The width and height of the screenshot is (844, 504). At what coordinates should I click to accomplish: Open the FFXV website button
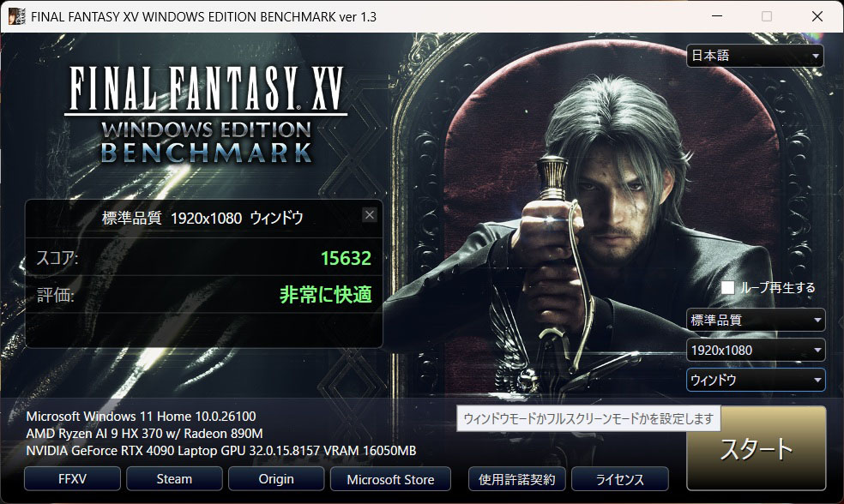click(x=72, y=479)
